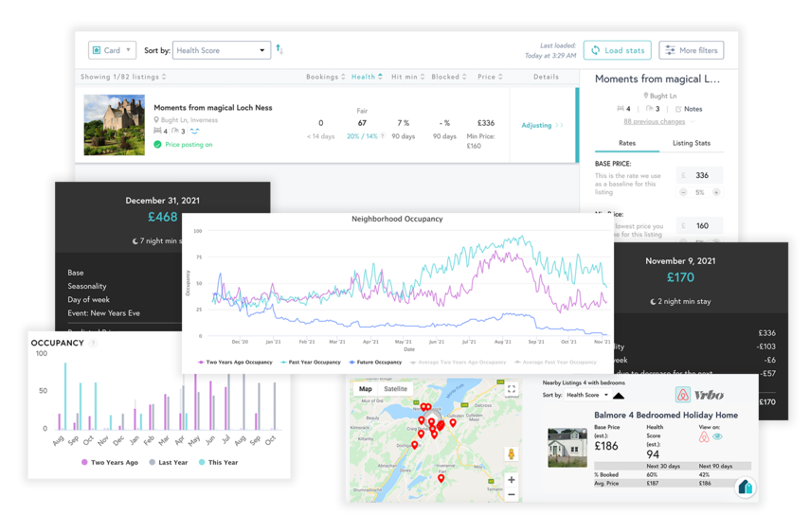The height and width of the screenshot is (532, 810).
Task: Click plus stepper beside base price percent
Action: pyautogui.click(x=716, y=192)
